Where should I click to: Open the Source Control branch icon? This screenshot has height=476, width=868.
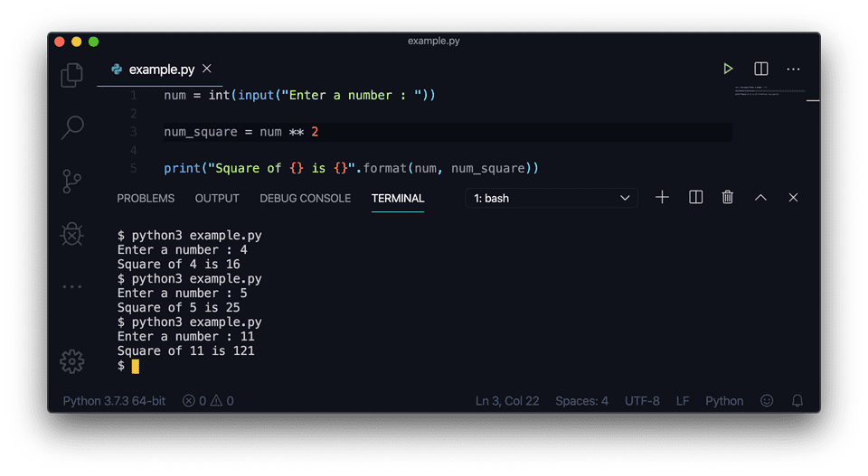coord(72,182)
